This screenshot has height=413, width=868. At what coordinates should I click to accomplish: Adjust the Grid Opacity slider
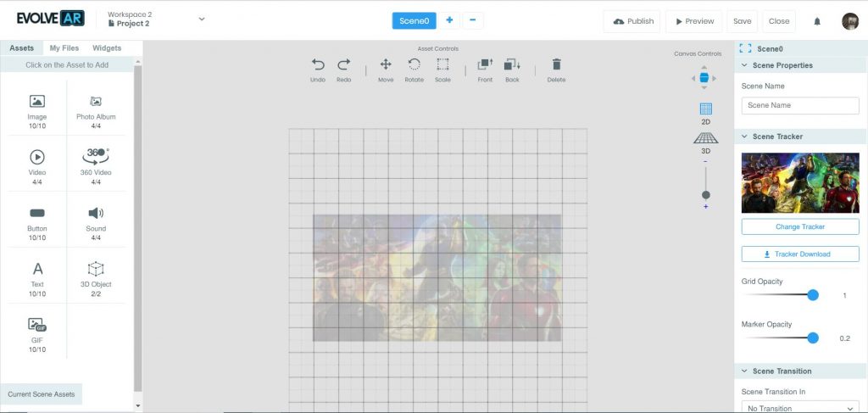tap(813, 295)
